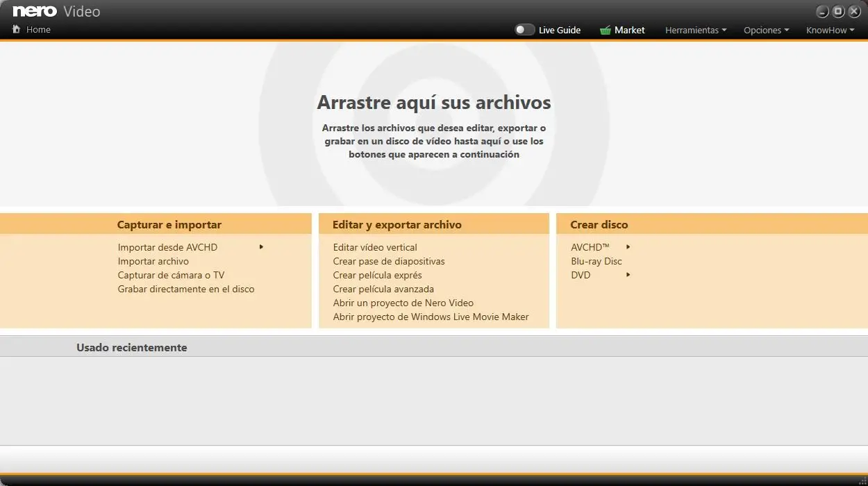
Task: Click the Usado recientemente header
Action: click(131, 347)
